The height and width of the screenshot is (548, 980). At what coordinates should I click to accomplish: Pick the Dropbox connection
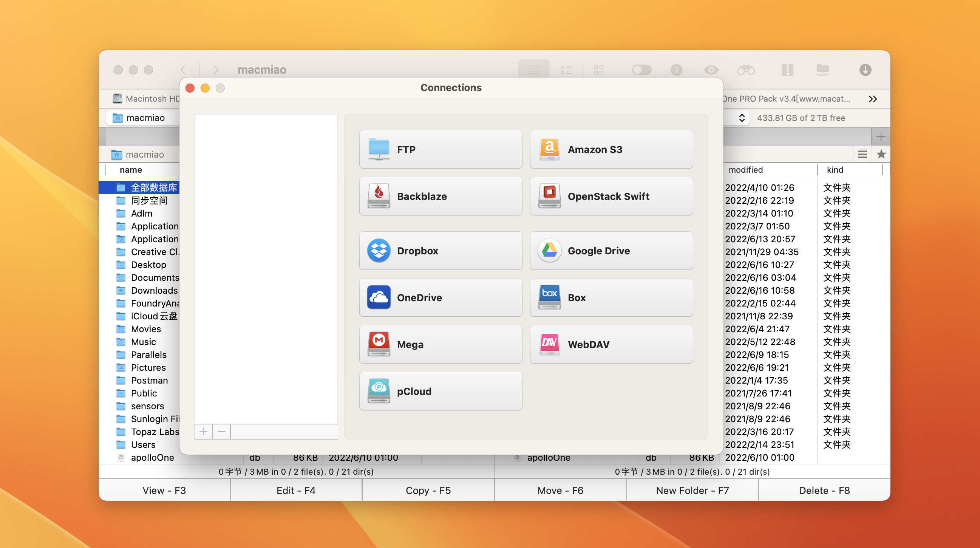(441, 251)
